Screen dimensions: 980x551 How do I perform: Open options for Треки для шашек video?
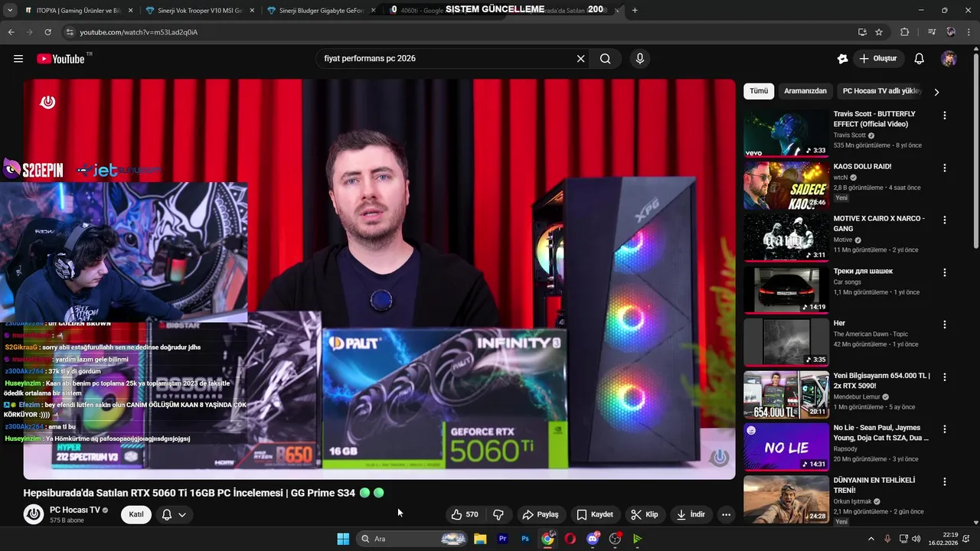pos(944,272)
